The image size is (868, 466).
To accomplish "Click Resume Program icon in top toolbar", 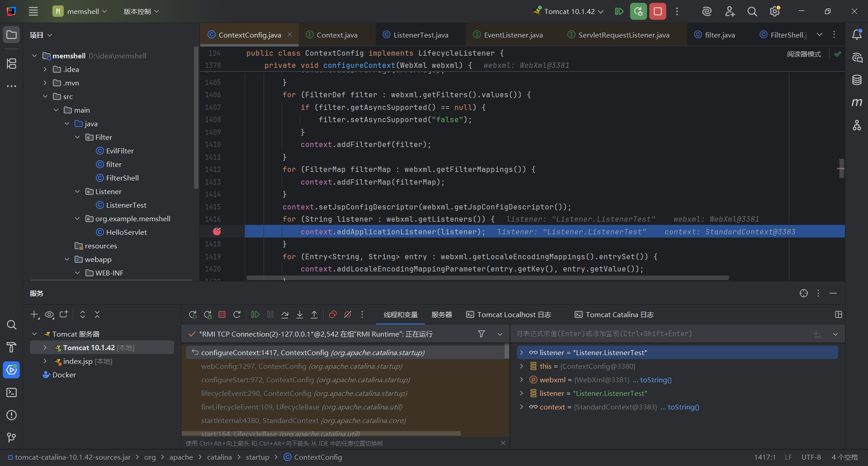I will (x=619, y=11).
